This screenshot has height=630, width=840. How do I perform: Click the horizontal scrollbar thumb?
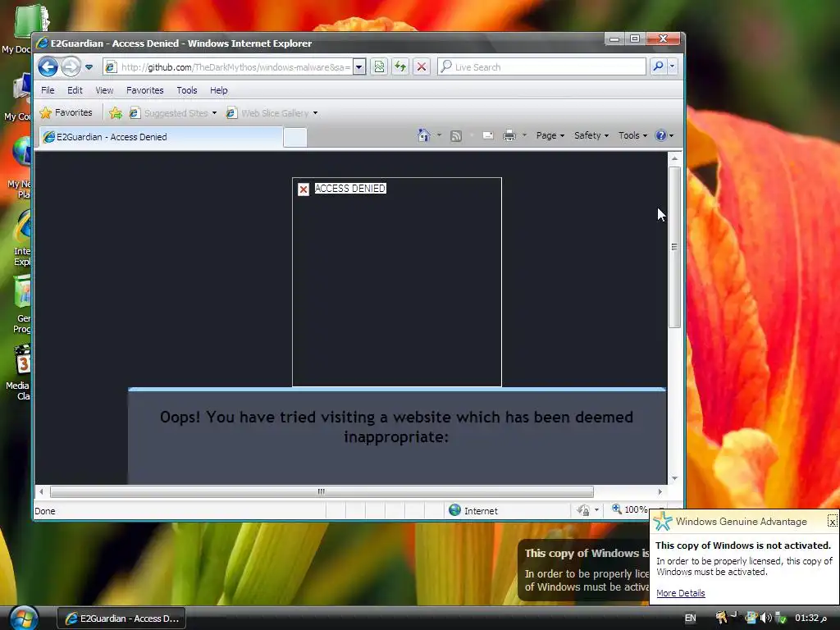[x=322, y=491]
